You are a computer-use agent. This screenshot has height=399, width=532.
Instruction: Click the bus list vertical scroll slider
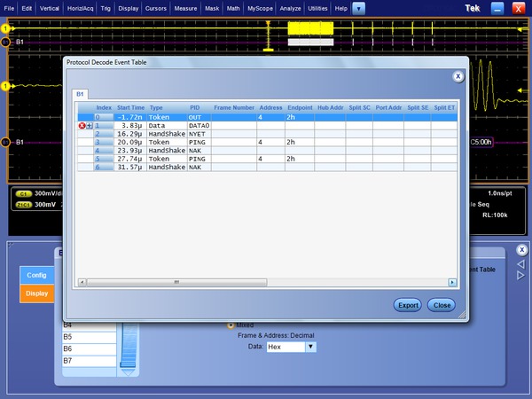click(130, 346)
